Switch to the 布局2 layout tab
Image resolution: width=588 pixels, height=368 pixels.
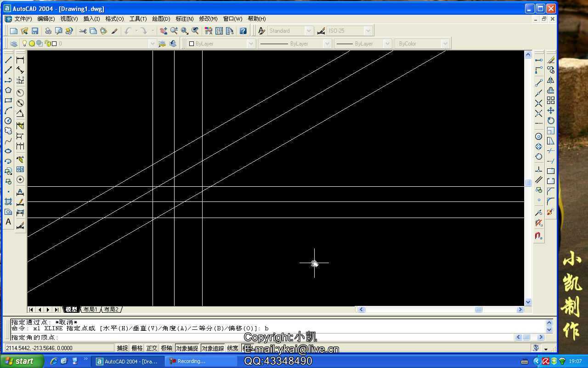point(111,310)
